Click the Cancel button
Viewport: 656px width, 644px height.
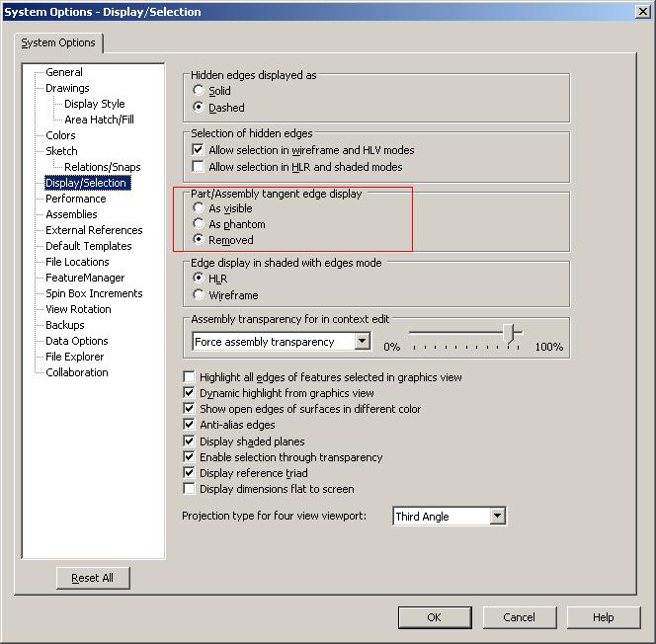[520, 617]
